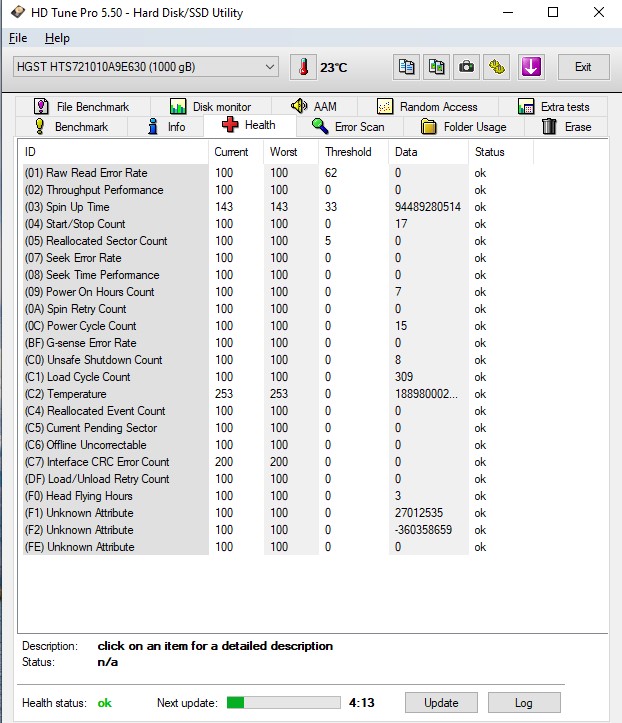Select the (C1) Load Cycle Count row
This screenshot has width=622, height=723.
click(x=278, y=377)
